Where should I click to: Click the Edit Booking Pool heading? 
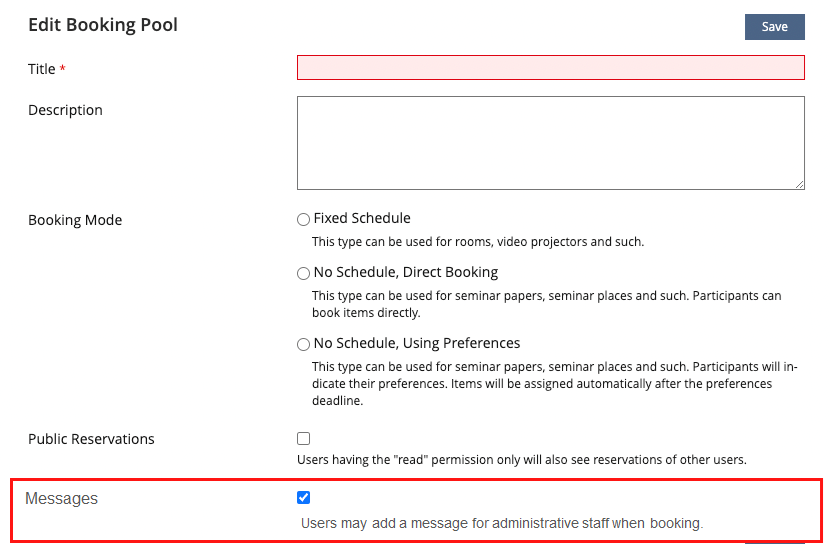click(103, 25)
